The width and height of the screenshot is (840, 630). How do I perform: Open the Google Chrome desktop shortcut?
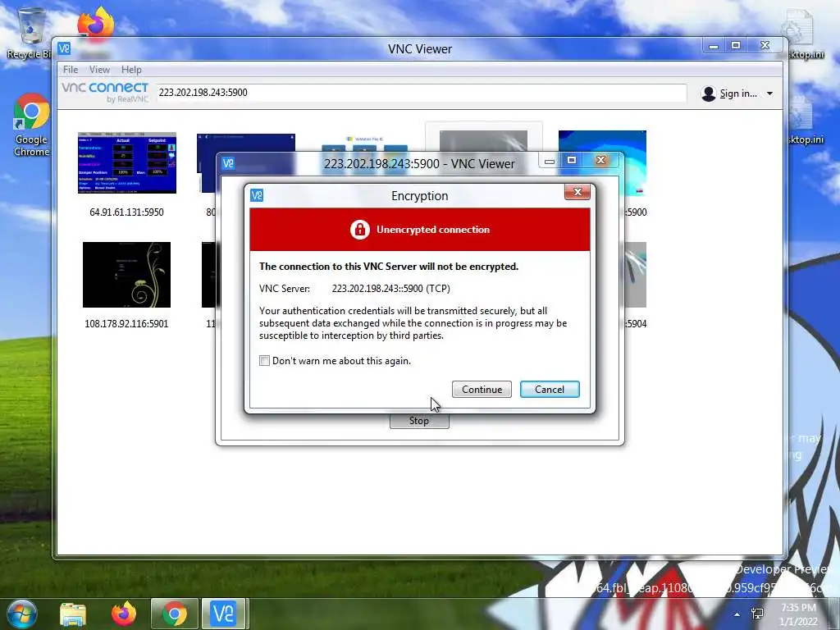point(31,125)
